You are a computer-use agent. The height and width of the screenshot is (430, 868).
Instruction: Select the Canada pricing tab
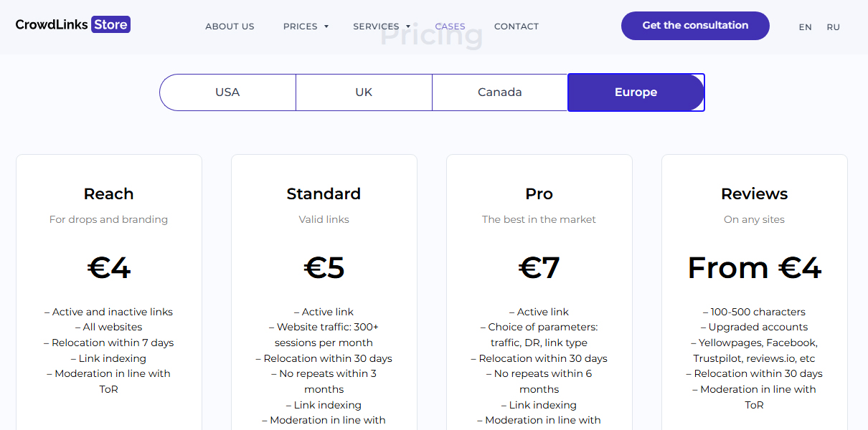click(x=499, y=92)
